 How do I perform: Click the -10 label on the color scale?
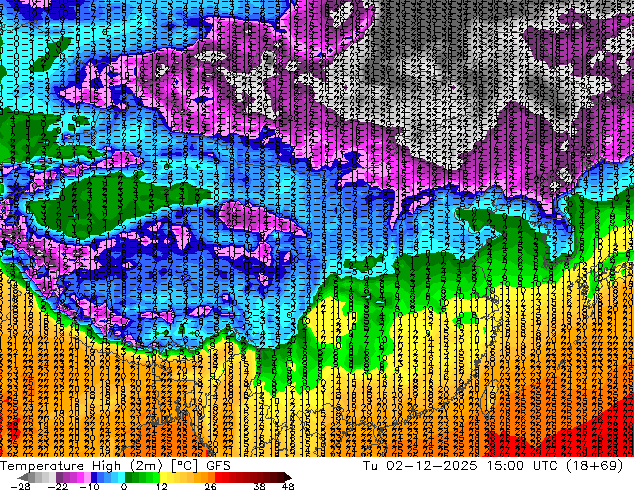[89, 486]
